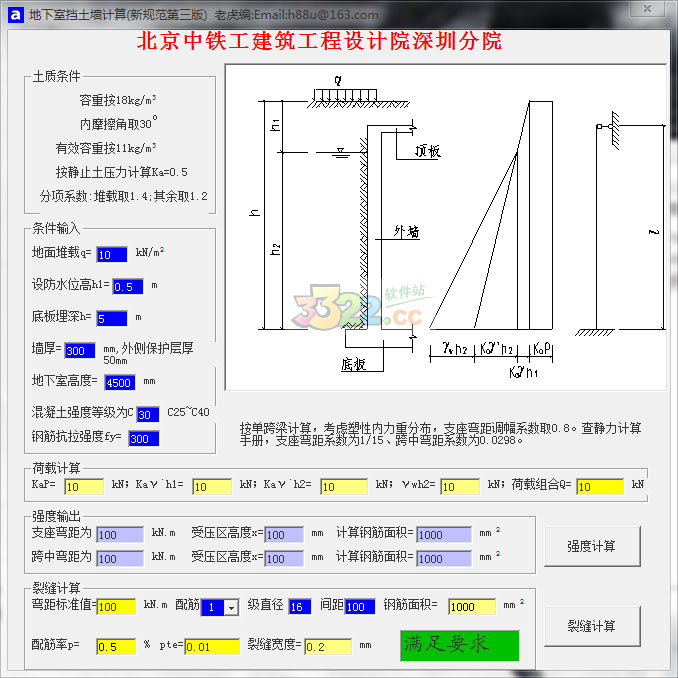Click 受压区高度x field in 跨中 row
Viewport: 678px width, 678px height.
(x=284, y=559)
